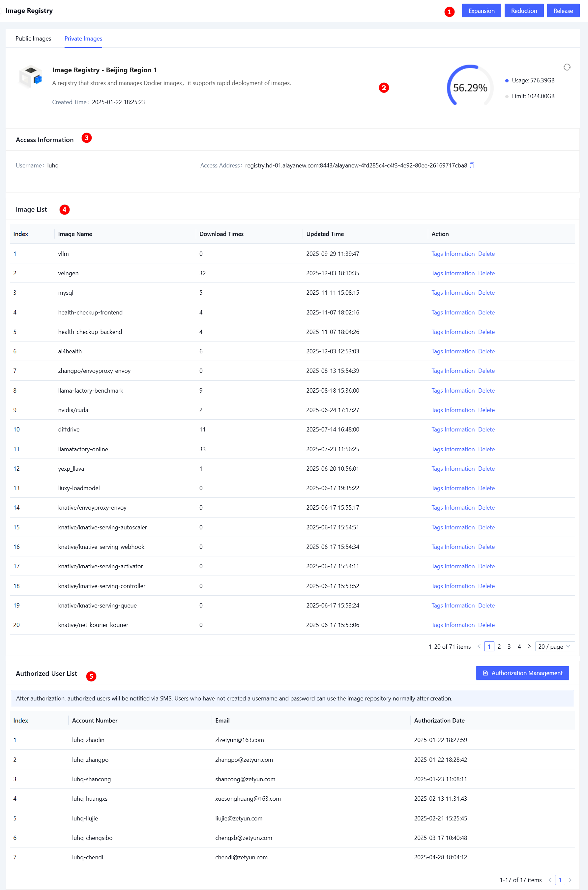This screenshot has width=588, height=890.
Task: Click the Reduction button
Action: point(523,11)
